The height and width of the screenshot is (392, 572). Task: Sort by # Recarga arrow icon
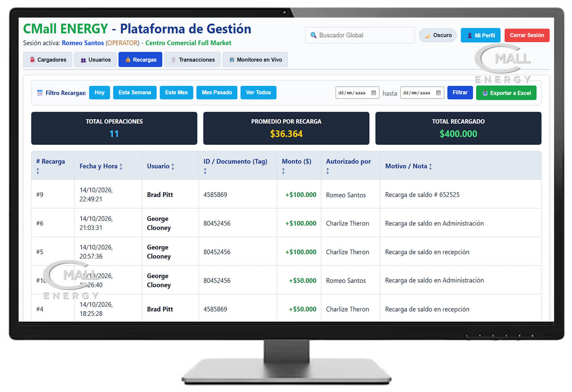38,171
